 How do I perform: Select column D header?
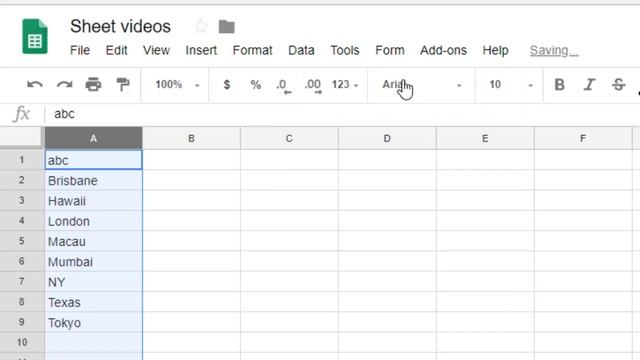pos(387,138)
